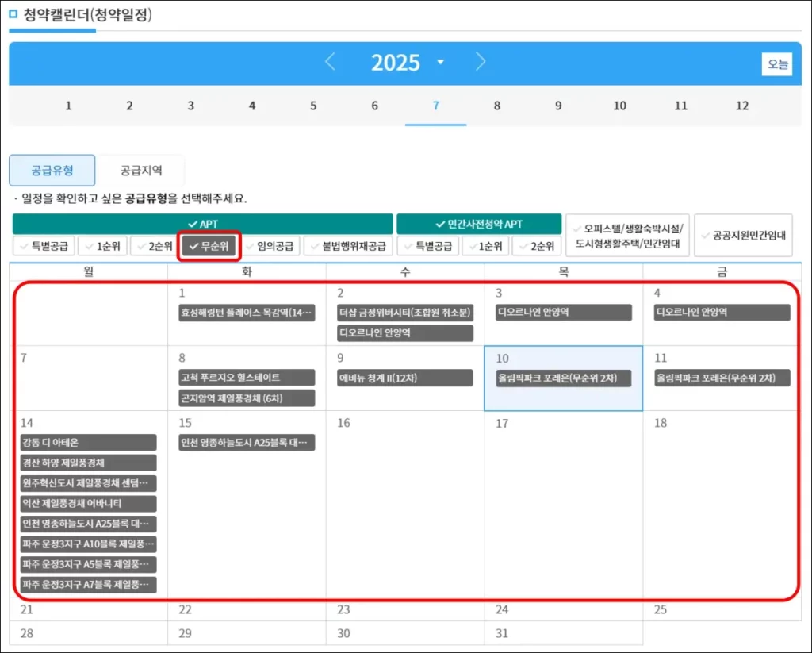Toggle 민간사전청약 1순위 checkbox
Screen dimensions: 812x653
click(x=486, y=246)
